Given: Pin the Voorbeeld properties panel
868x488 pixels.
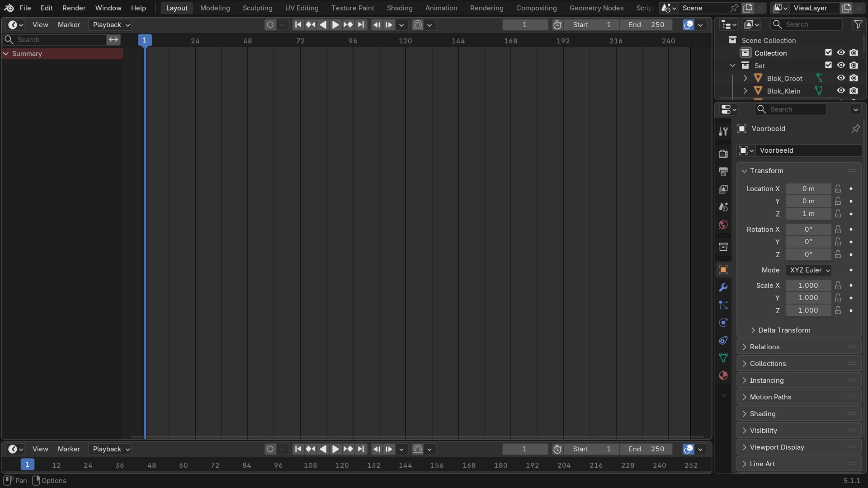Looking at the screenshot, I should click(856, 129).
